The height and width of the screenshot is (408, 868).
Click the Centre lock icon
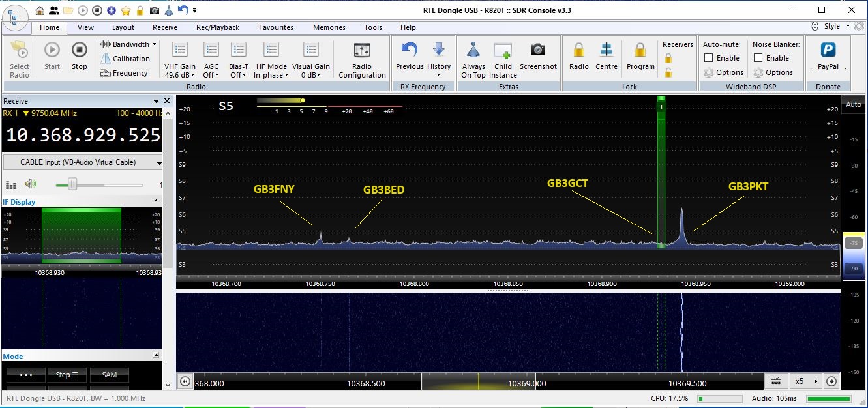606,51
